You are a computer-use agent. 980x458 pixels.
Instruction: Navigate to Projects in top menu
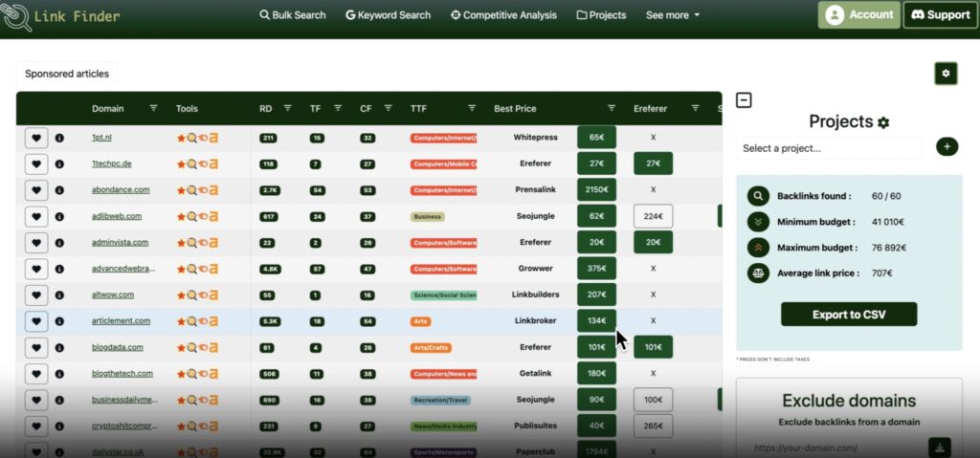pyautogui.click(x=601, y=15)
